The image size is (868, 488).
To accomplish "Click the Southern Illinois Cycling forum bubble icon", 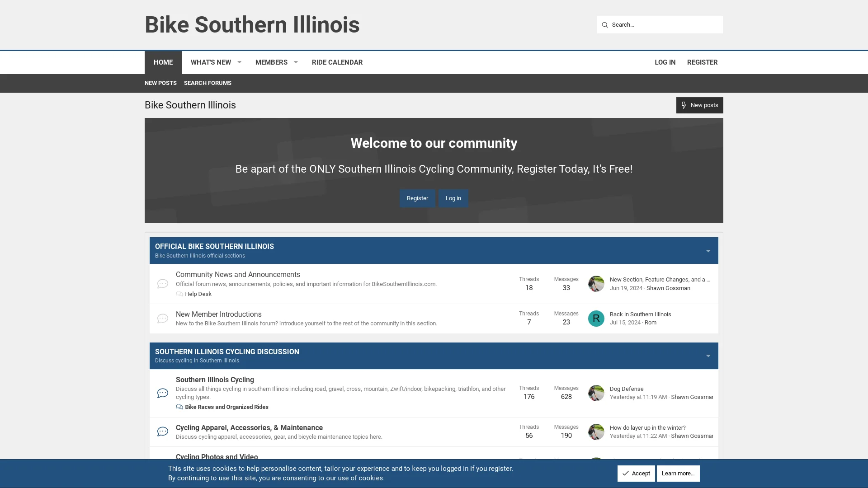I will click(x=163, y=393).
